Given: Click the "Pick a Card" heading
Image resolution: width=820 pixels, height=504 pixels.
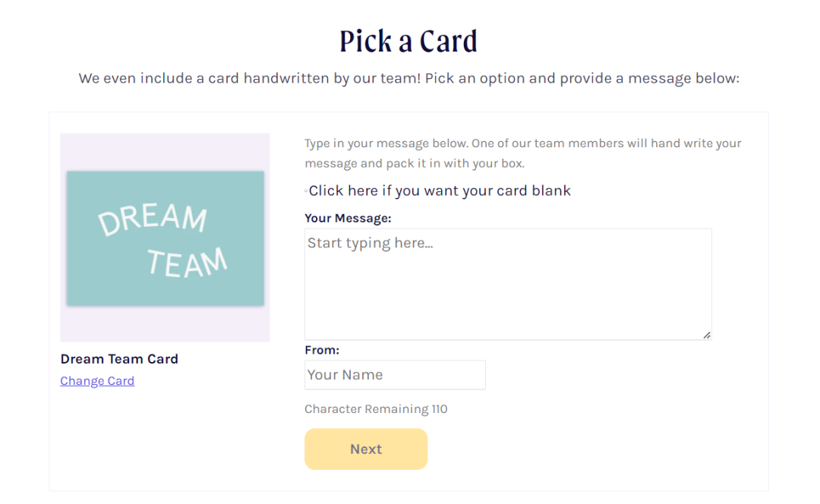Looking at the screenshot, I should 408,42.
